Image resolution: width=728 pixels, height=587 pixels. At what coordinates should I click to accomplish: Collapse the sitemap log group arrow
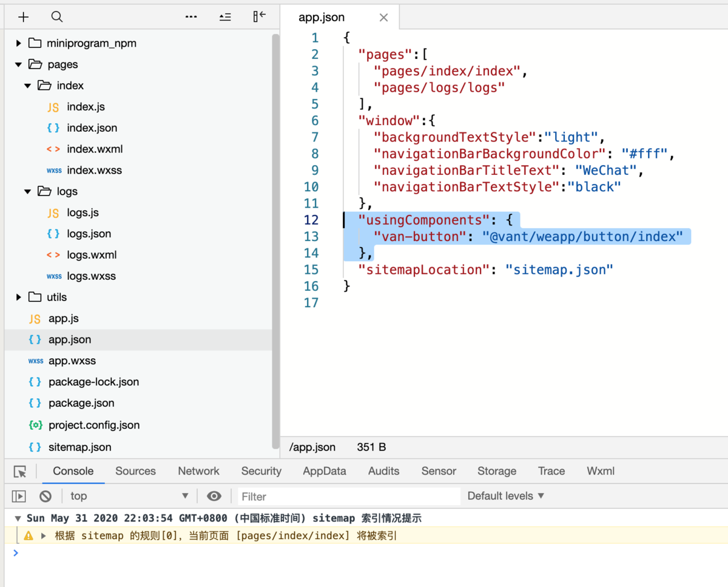(x=18, y=518)
